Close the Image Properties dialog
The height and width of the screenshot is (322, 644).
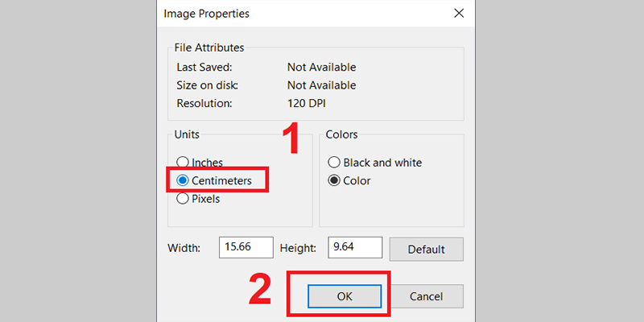tap(459, 14)
